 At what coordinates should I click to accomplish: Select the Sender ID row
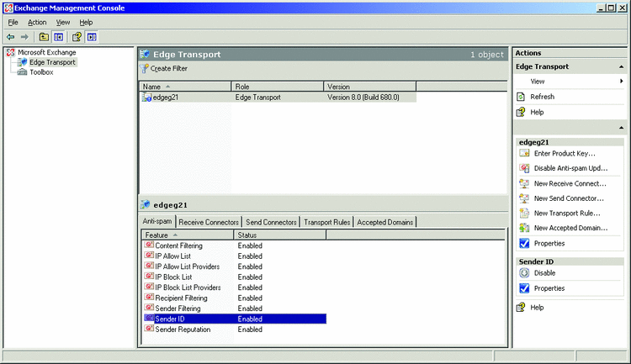click(x=235, y=319)
